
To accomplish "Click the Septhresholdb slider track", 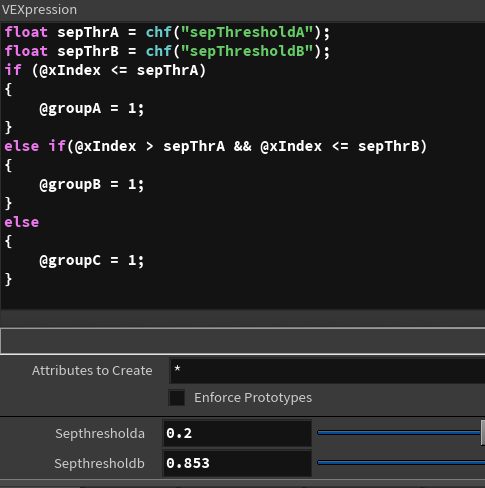I will tap(401, 462).
